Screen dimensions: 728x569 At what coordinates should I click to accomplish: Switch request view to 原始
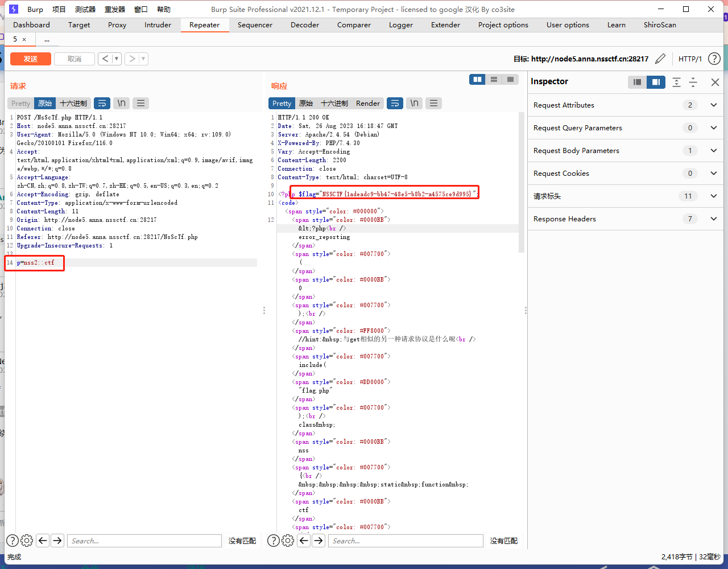pos(45,103)
